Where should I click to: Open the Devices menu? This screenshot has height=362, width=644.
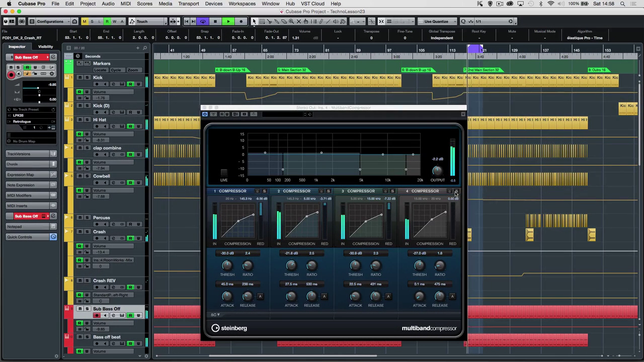pos(214,4)
